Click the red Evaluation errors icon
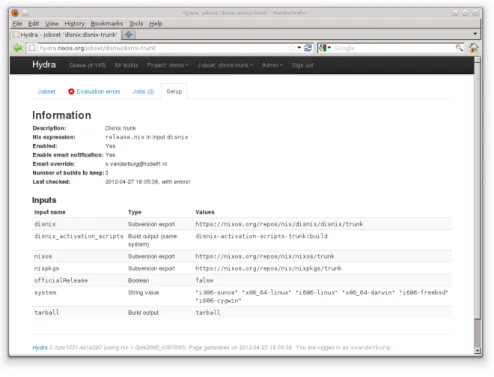This screenshot has width=494, height=377. point(71,91)
